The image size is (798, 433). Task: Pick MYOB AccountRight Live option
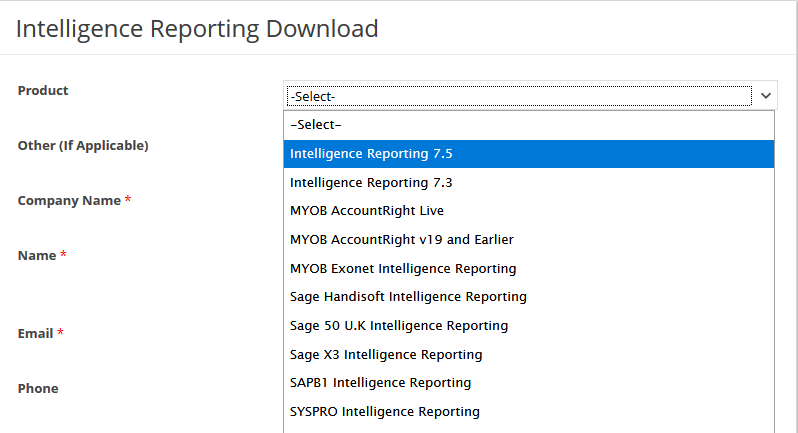(529, 211)
